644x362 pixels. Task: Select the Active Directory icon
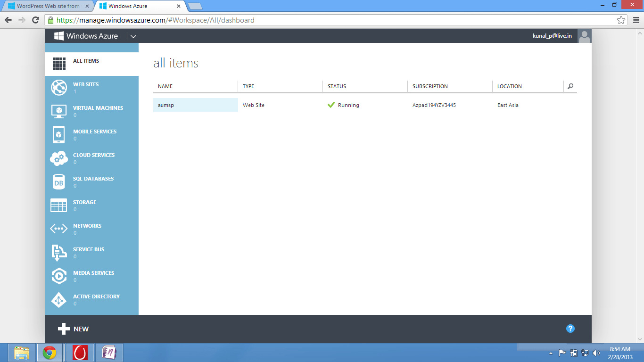point(58,299)
